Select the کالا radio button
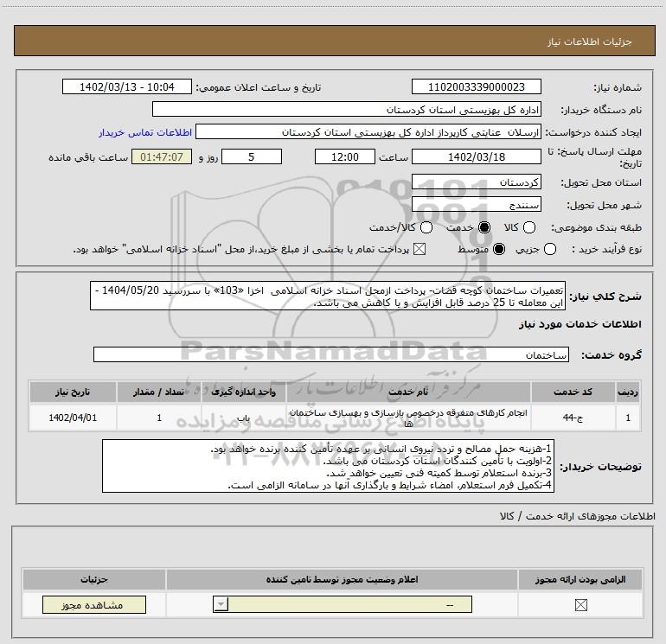The height and width of the screenshot is (644, 666). [x=529, y=227]
